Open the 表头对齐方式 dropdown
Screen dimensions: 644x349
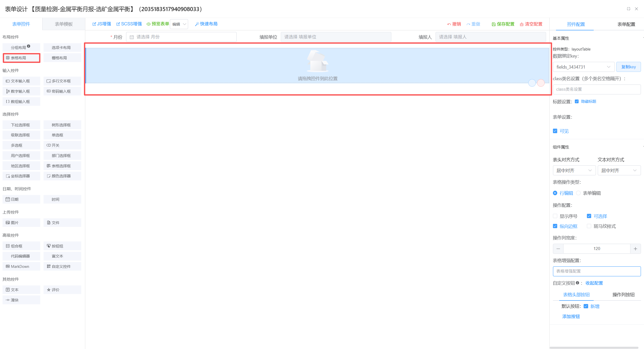click(x=574, y=170)
